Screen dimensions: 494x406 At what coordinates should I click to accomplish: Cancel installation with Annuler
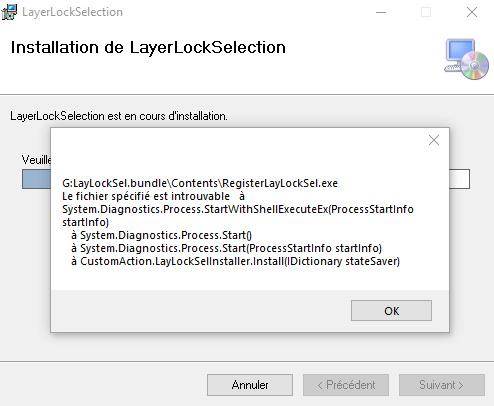(250, 385)
